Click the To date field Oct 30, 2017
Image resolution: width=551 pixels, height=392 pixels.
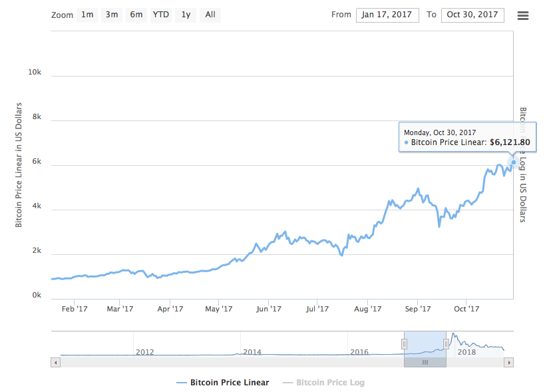point(472,15)
